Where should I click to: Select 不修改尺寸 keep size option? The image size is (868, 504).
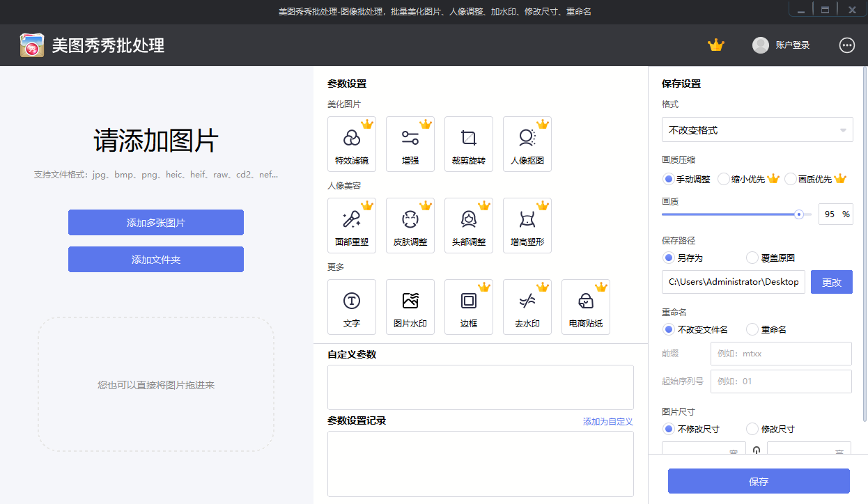pyautogui.click(x=692, y=429)
